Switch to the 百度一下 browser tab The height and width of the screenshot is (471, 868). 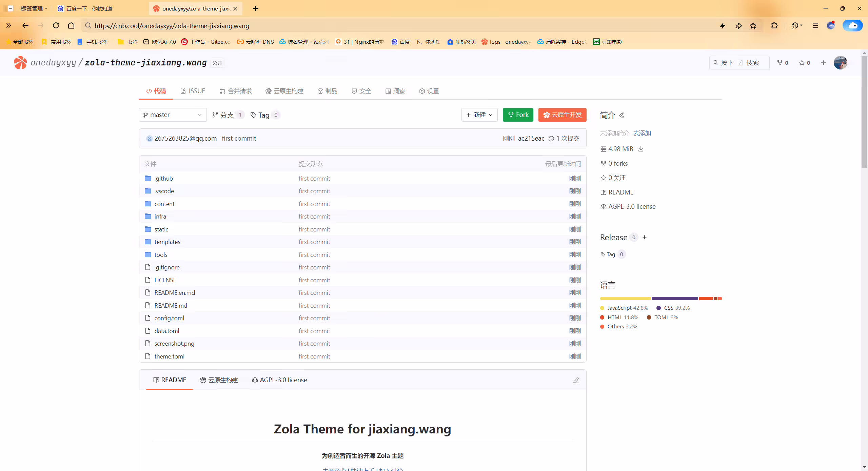point(100,8)
